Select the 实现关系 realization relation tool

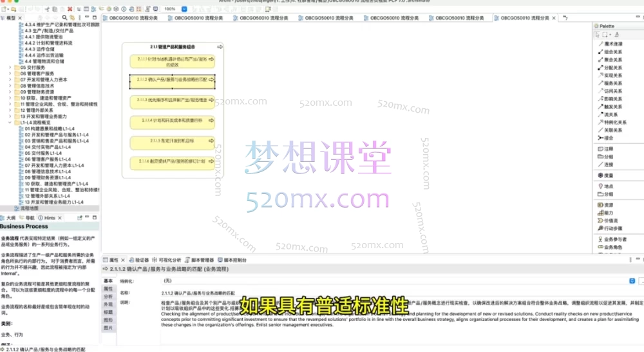(611, 75)
